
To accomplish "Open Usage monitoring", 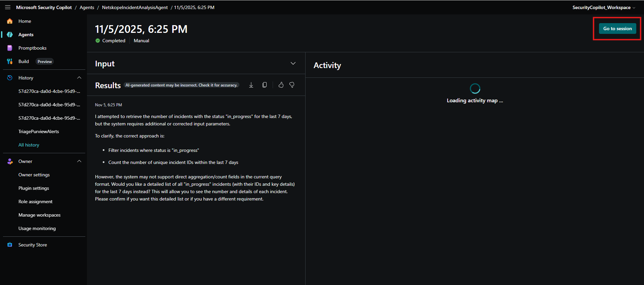I will tap(37, 228).
